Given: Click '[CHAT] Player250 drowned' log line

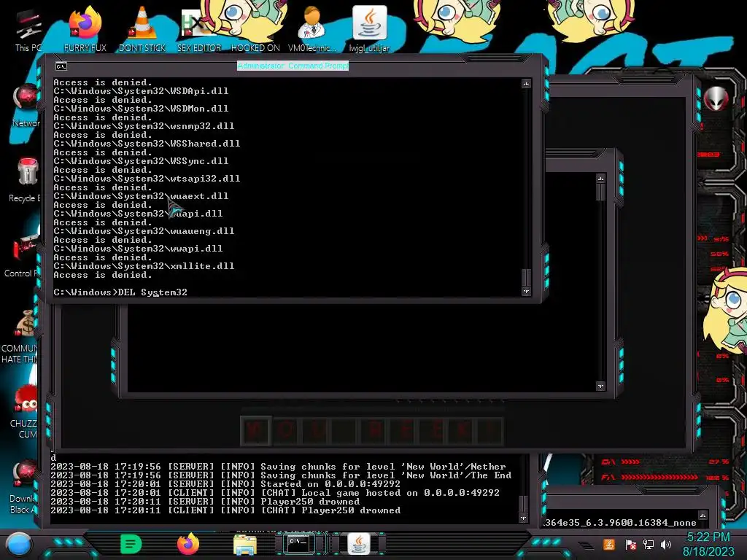Looking at the screenshot, I should [x=225, y=510].
